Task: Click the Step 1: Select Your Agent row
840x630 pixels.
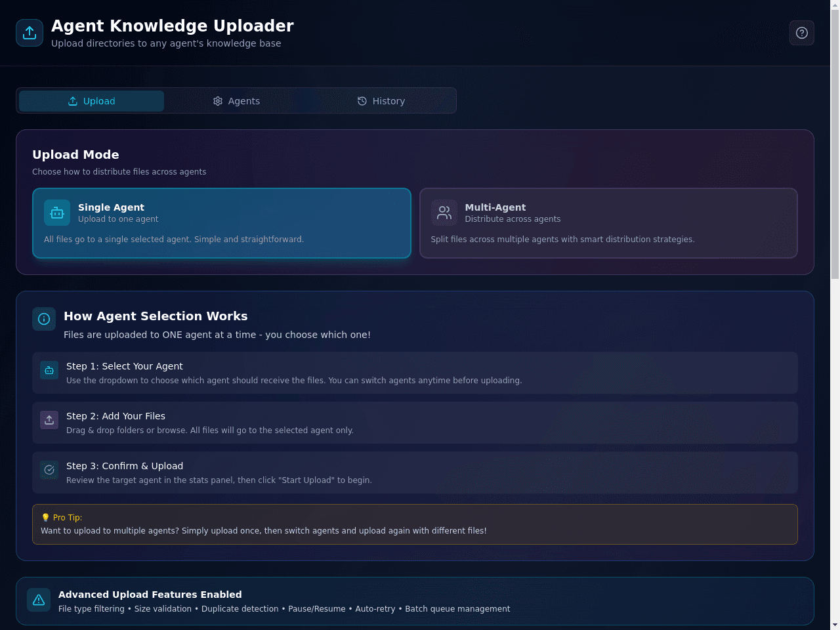Action: tap(415, 373)
